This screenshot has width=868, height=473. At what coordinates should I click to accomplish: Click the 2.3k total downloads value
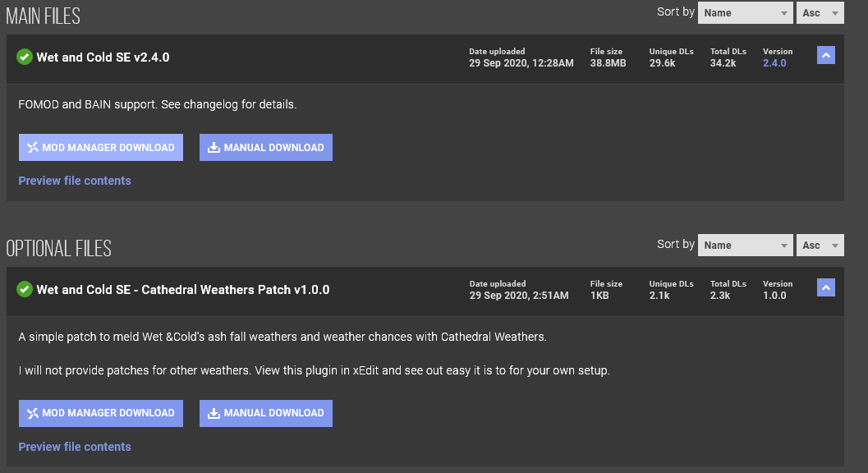720,295
